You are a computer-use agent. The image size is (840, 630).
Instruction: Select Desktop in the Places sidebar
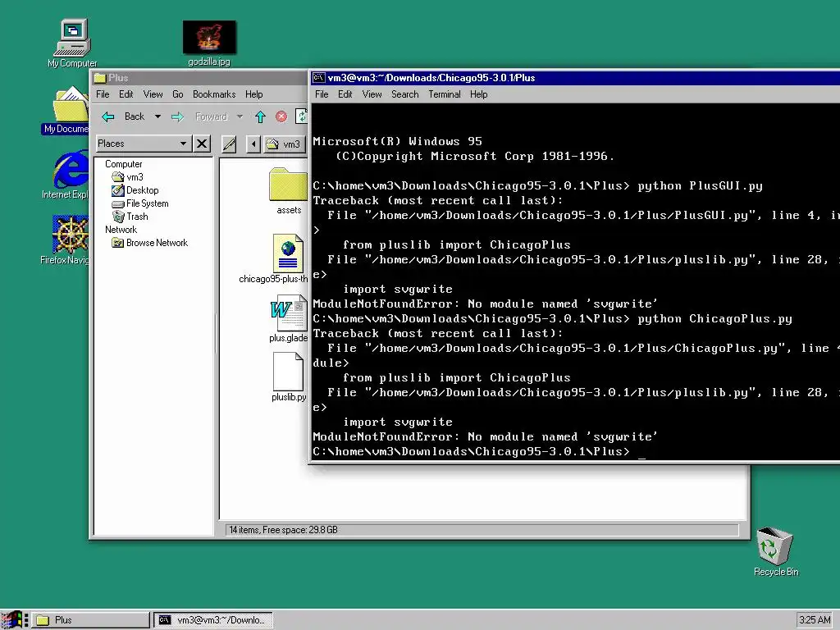click(135, 190)
